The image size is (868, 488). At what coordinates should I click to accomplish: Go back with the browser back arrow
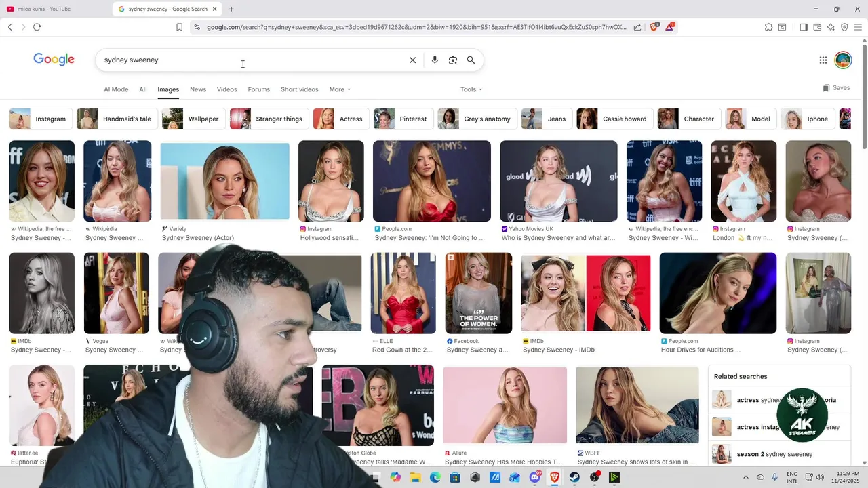(x=10, y=27)
